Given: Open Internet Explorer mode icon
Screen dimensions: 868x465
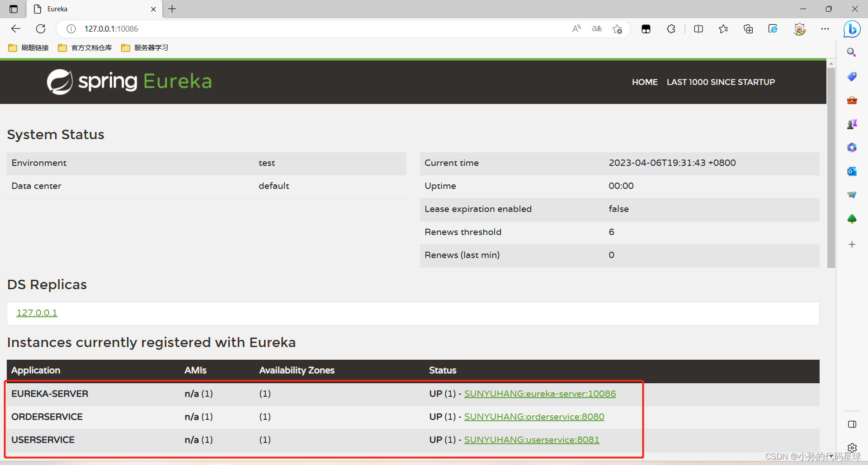Looking at the screenshot, I should click(x=773, y=29).
